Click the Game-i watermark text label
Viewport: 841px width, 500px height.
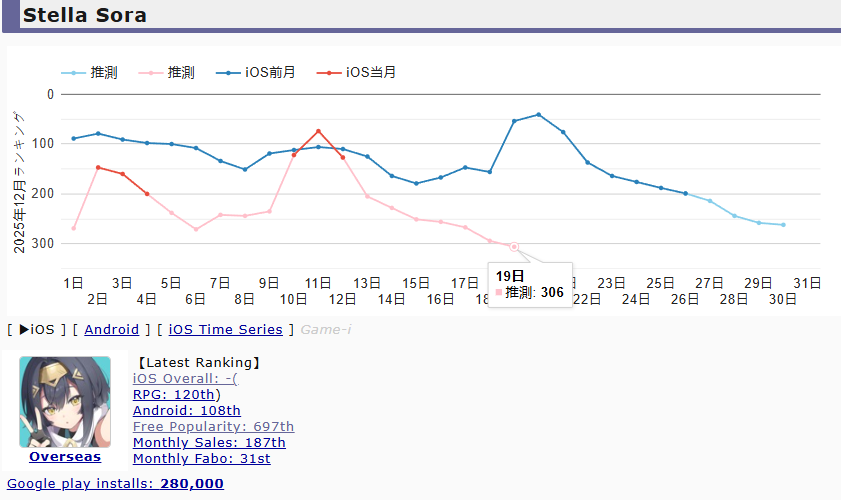[326, 329]
